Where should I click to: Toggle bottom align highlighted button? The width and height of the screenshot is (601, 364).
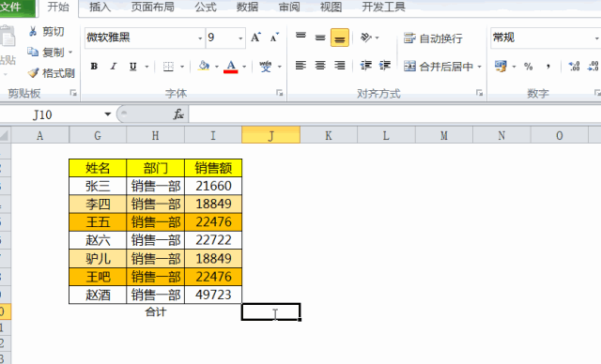(340, 38)
